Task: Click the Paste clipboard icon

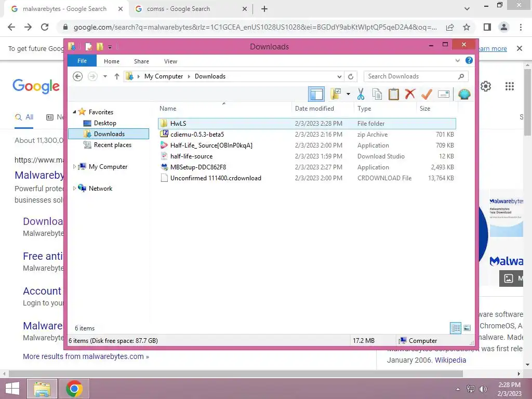Action: 394,94
